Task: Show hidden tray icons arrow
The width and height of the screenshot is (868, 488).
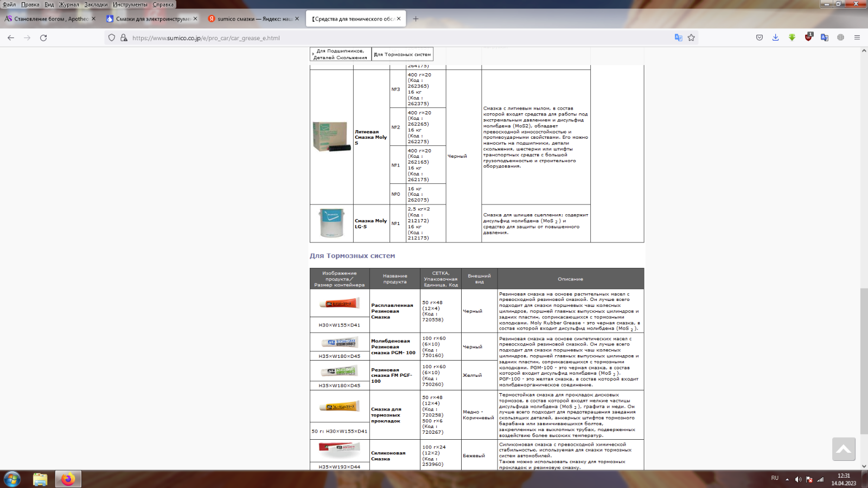Action: [787, 479]
